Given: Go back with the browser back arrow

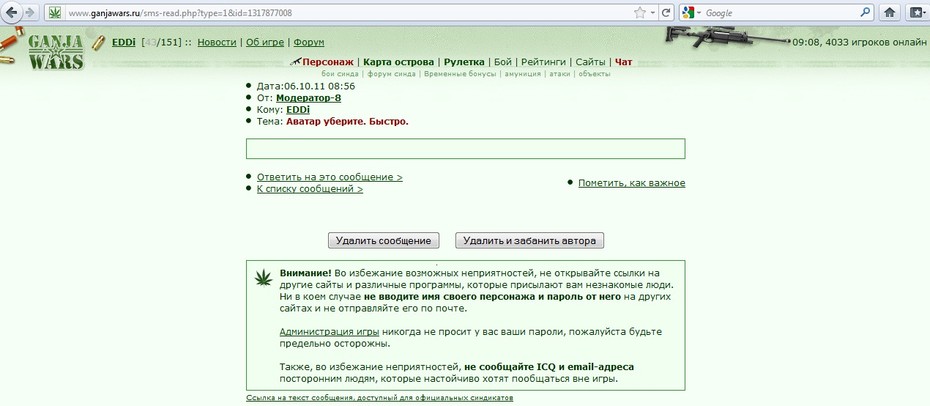Looking at the screenshot, I should point(12,12).
